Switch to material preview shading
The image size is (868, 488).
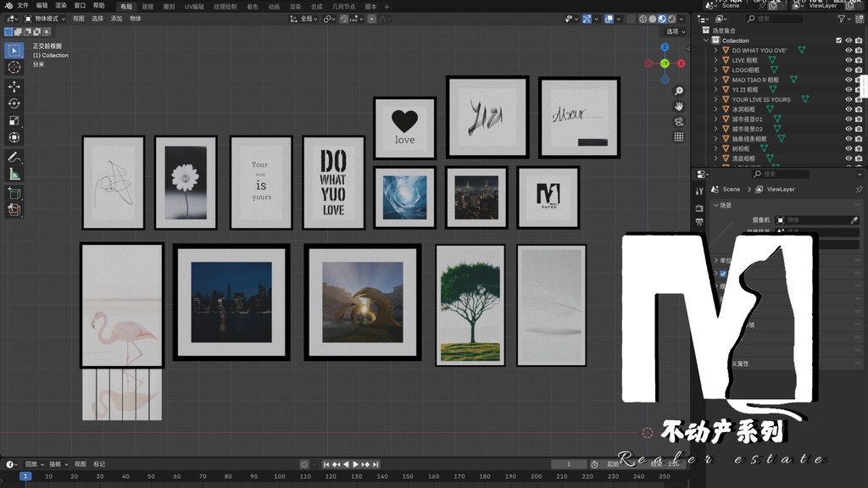pyautogui.click(x=662, y=19)
